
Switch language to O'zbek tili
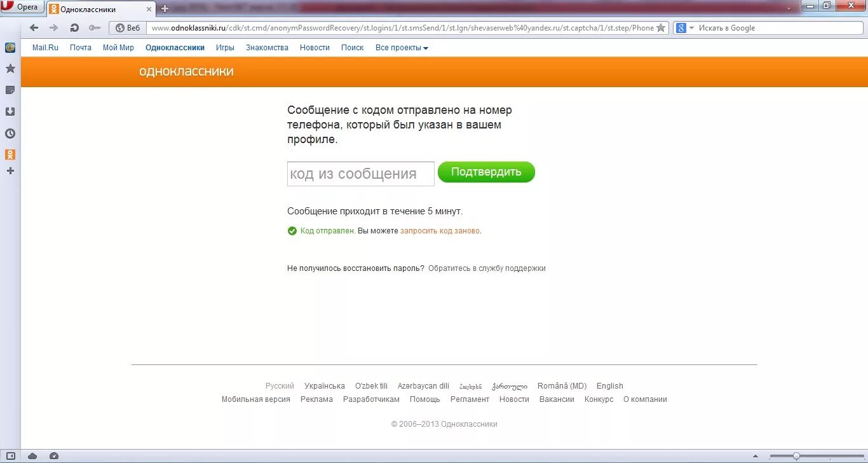pos(371,386)
